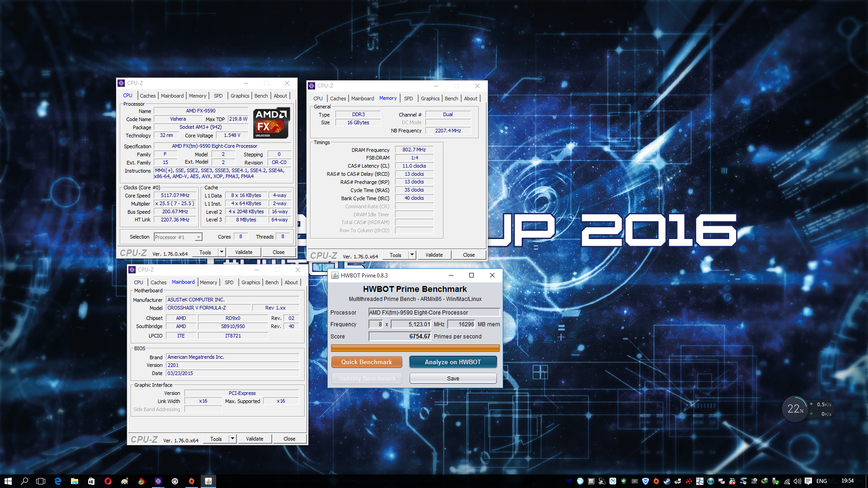Click safely remove hardware USB tray icon
The image size is (868, 488).
(x=776, y=481)
